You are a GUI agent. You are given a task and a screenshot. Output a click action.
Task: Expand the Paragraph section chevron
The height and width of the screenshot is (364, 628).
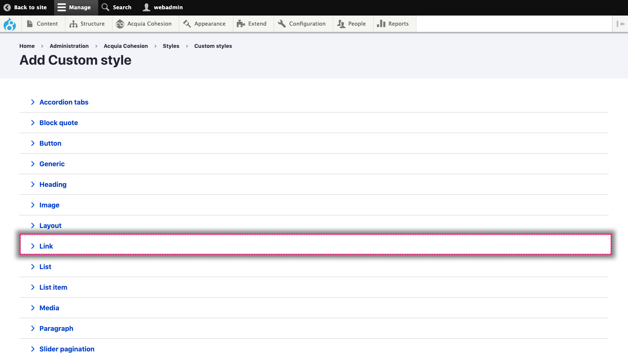(x=33, y=328)
